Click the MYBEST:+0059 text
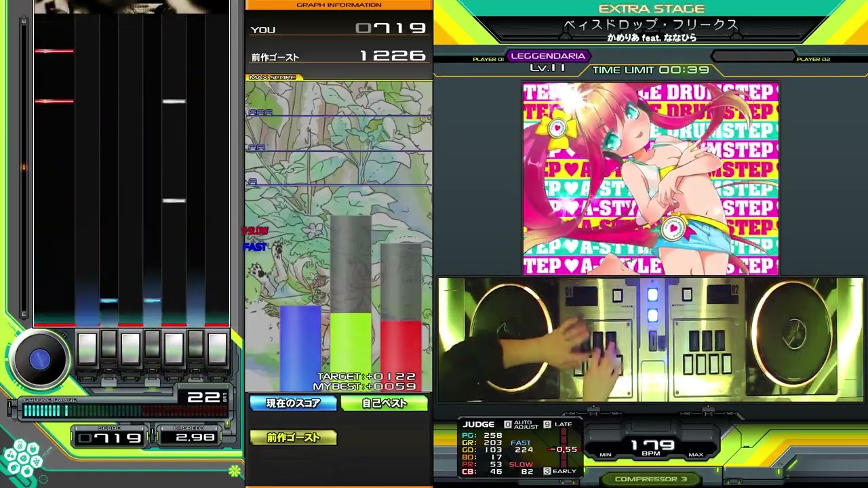 pyautogui.click(x=365, y=386)
